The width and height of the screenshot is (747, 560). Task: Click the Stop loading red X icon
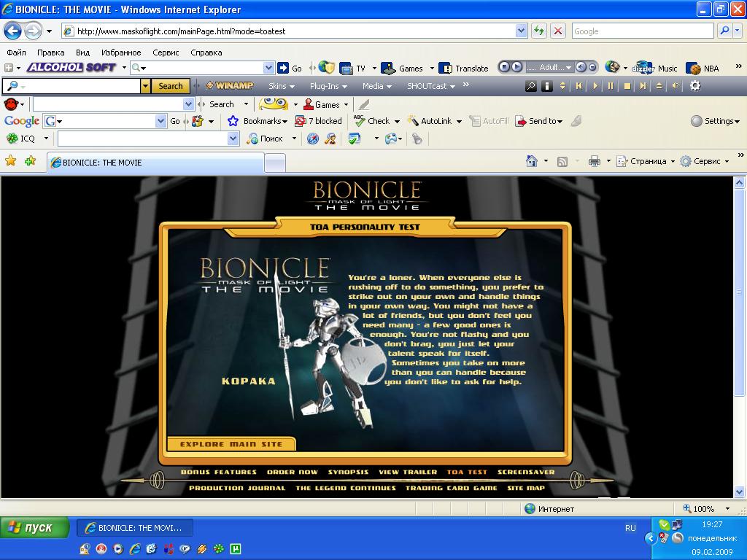click(x=558, y=31)
